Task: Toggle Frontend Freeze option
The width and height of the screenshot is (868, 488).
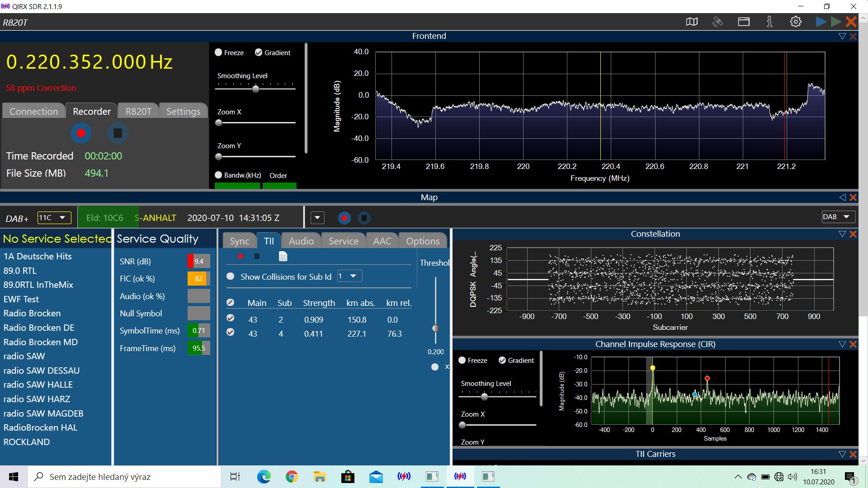Action: [218, 52]
